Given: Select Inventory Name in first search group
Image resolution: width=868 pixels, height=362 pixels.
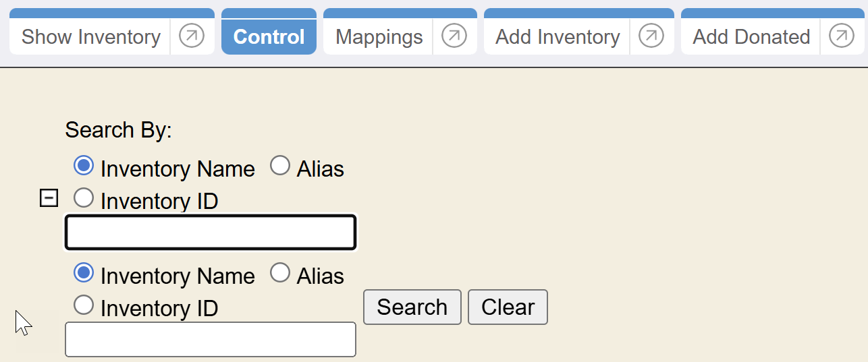Looking at the screenshot, I should 84,165.
